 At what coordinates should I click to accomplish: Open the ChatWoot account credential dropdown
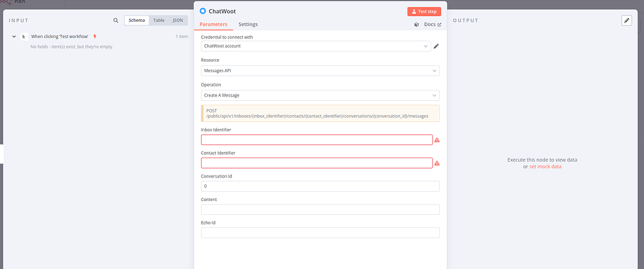[316, 46]
